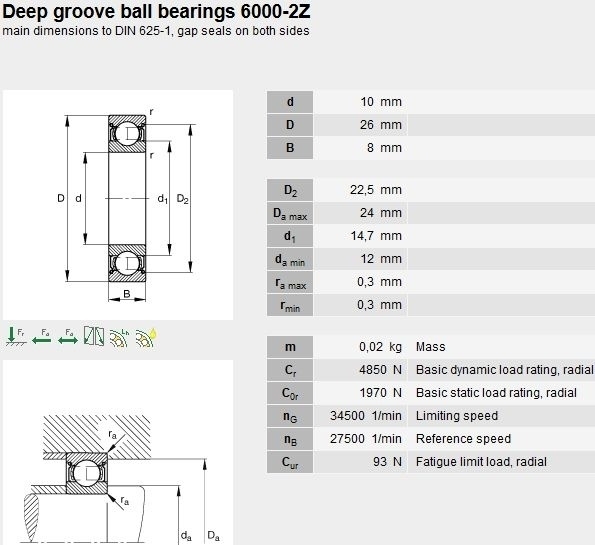This screenshot has width=595, height=545.
Task: Click the Reference speed description
Action: coord(463,439)
